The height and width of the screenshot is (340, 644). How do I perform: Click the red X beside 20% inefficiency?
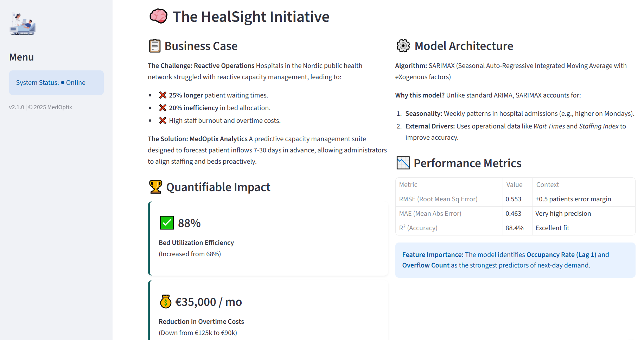(162, 108)
